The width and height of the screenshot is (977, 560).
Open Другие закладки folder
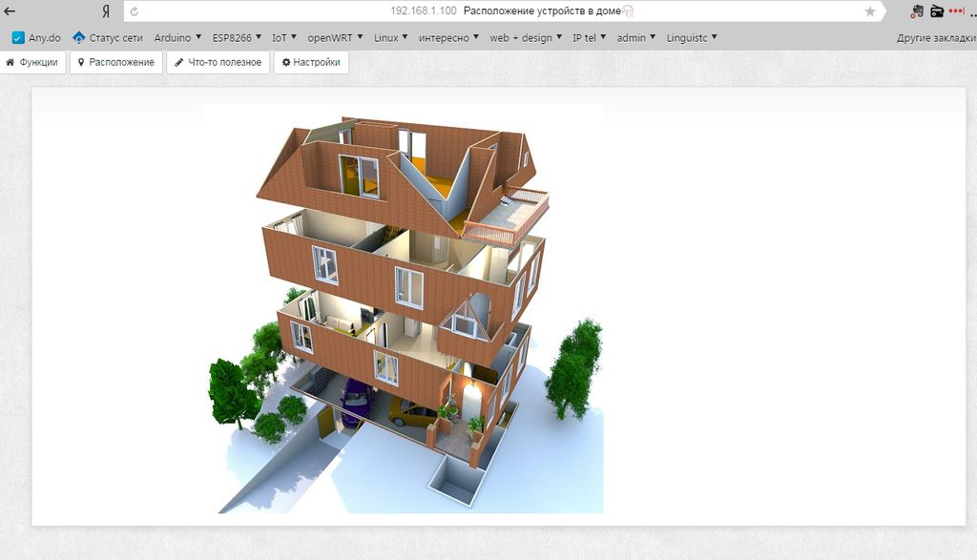936,37
